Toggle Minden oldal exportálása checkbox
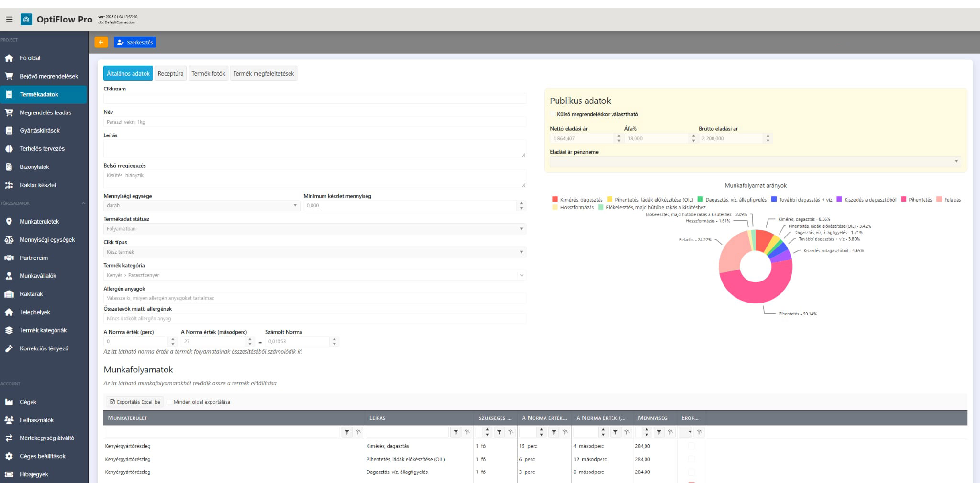980x483 pixels. click(x=169, y=402)
